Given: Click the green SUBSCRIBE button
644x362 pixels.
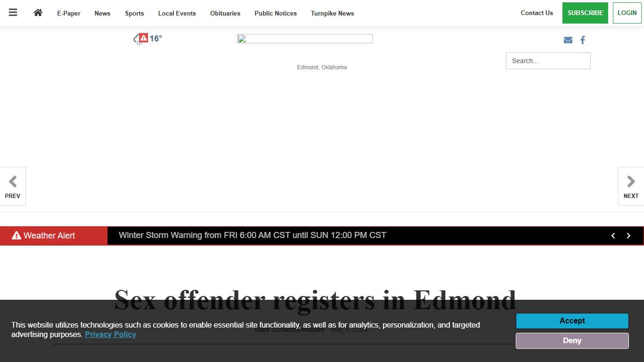Looking at the screenshot, I should click(585, 13).
